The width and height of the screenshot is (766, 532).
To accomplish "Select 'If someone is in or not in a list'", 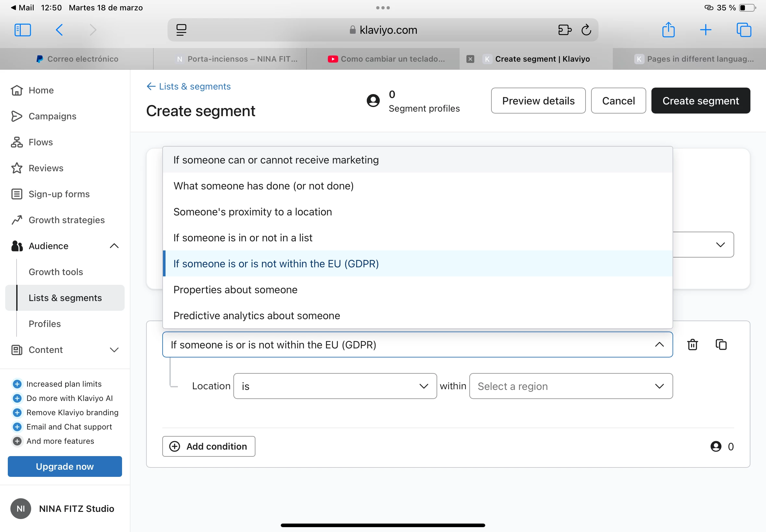I will [417, 238].
